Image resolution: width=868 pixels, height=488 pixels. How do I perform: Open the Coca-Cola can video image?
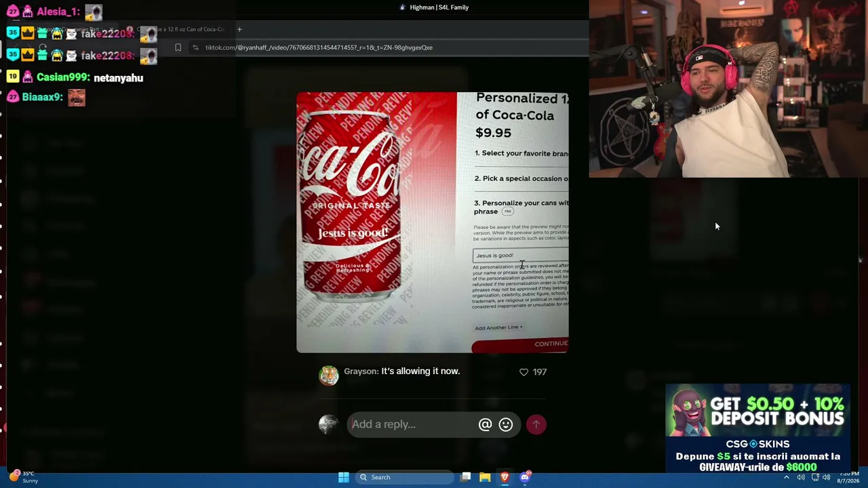[433, 222]
